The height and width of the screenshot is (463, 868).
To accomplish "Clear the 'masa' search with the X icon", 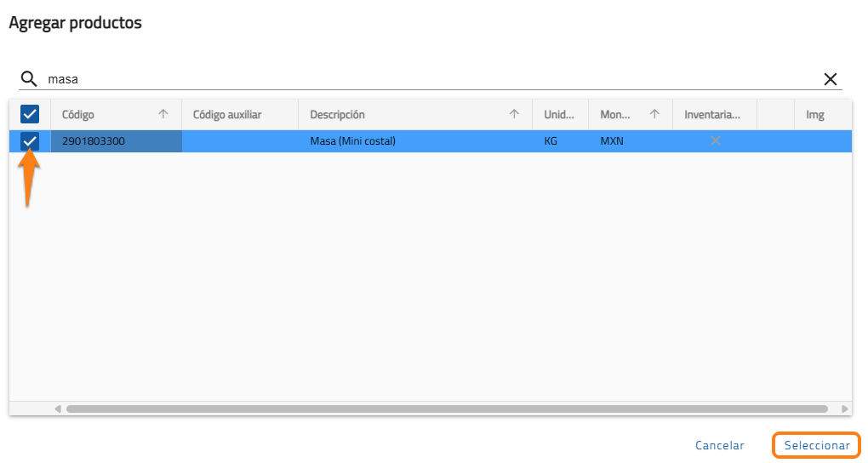I will coord(831,79).
